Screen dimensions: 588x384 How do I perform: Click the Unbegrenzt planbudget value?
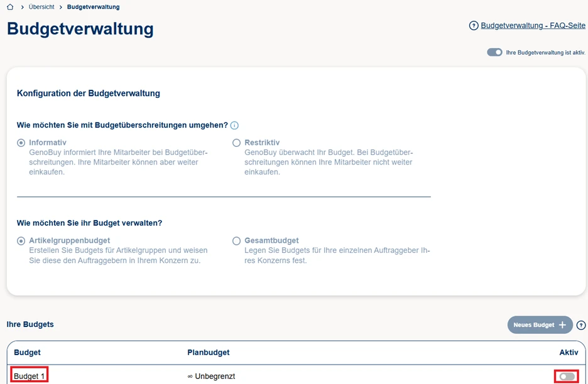(x=211, y=376)
